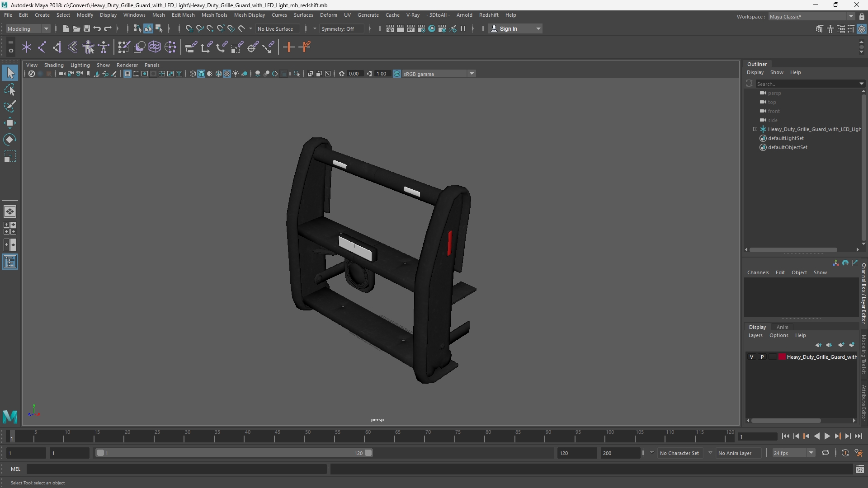Create a new scene with the toolbar icon
The height and width of the screenshot is (488, 868).
tap(66, 29)
